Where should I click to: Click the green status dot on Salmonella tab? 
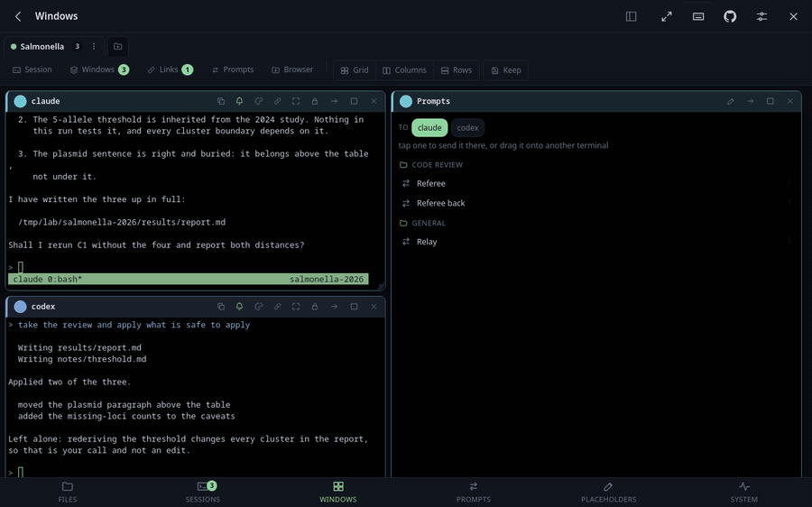pos(14,47)
